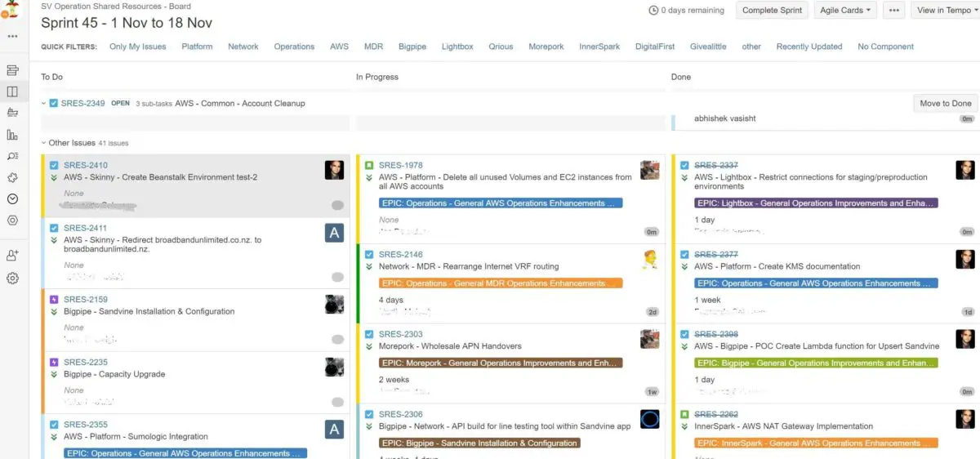Click the task checkbox icon on SRES-2337

pos(684,165)
